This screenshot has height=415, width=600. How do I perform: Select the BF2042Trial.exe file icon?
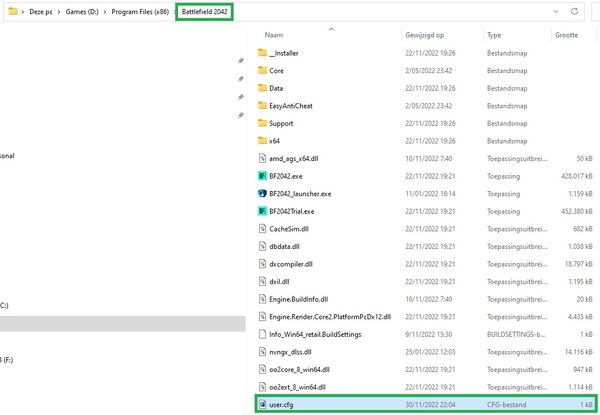(262, 211)
